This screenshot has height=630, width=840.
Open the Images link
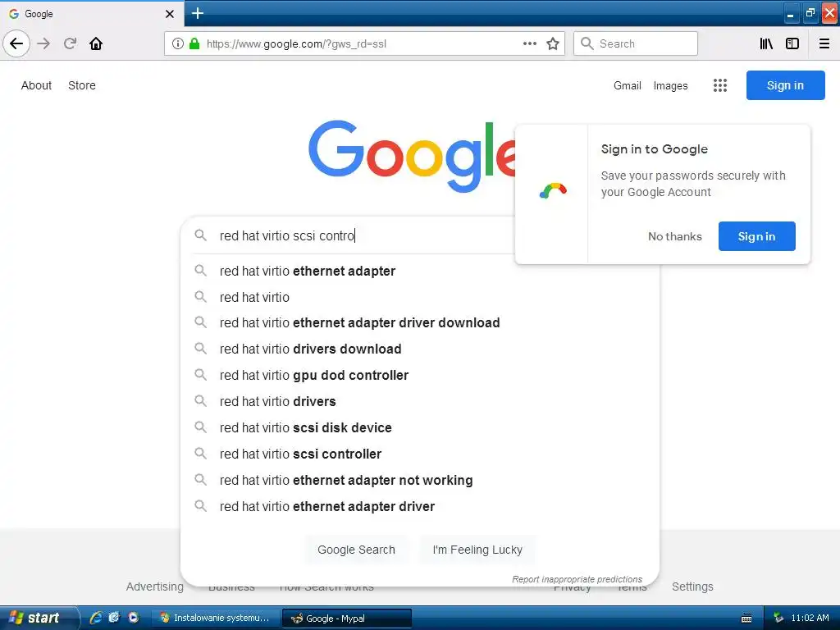pos(670,85)
